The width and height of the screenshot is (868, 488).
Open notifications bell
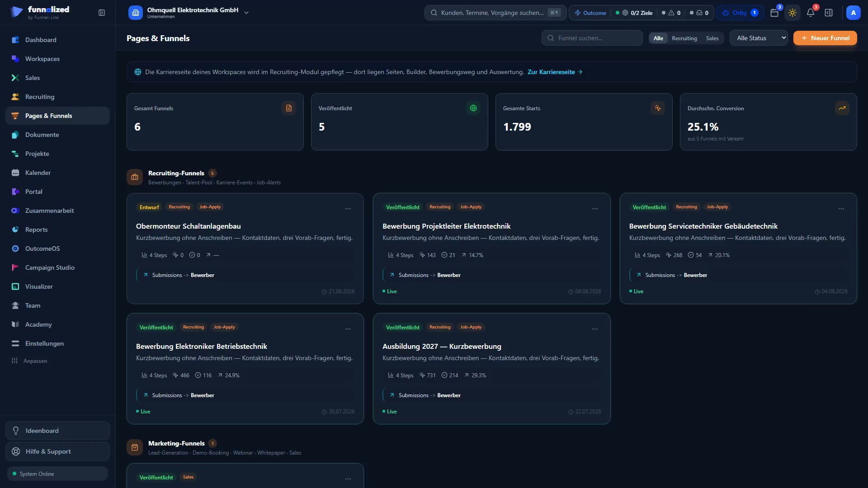point(811,13)
